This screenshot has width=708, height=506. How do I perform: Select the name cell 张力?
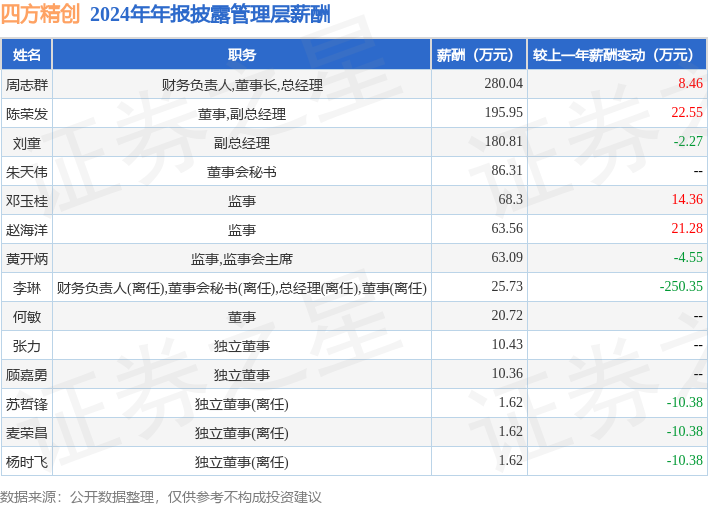27,346
